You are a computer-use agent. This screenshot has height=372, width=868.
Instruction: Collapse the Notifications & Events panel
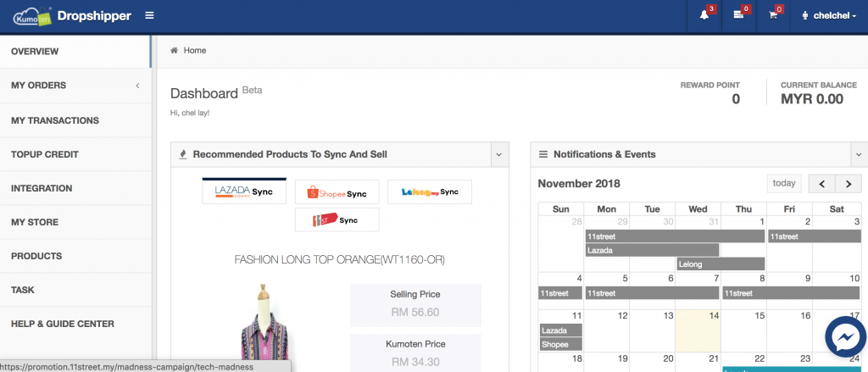coord(860,154)
